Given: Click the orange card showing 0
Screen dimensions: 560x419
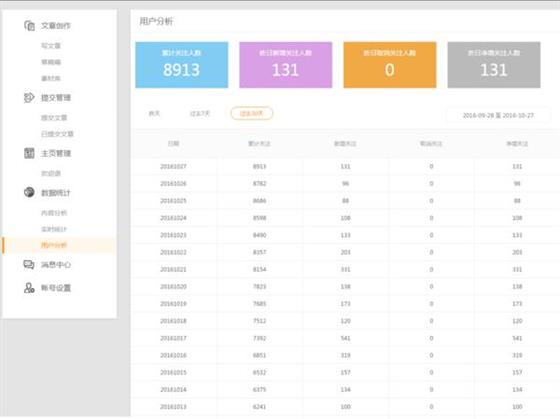Looking at the screenshot, I should pyautogui.click(x=390, y=65).
